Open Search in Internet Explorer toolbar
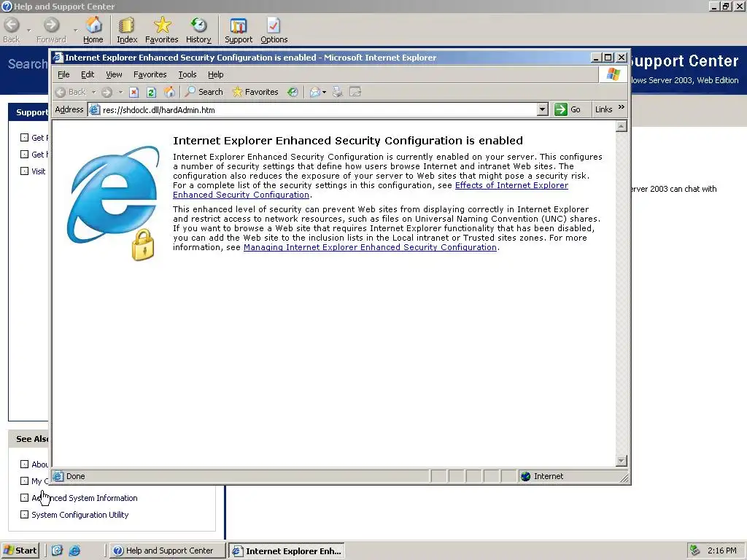This screenshot has width=747, height=560. tap(204, 92)
